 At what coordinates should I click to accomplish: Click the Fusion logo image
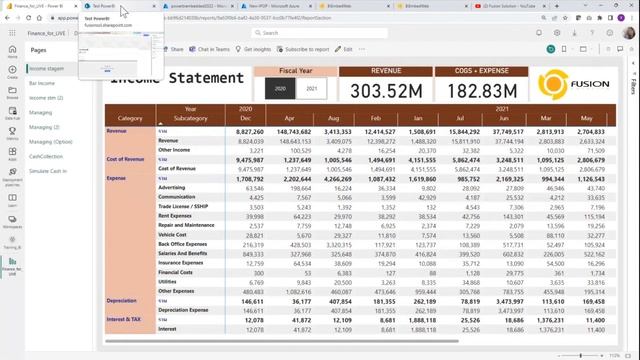(x=573, y=84)
